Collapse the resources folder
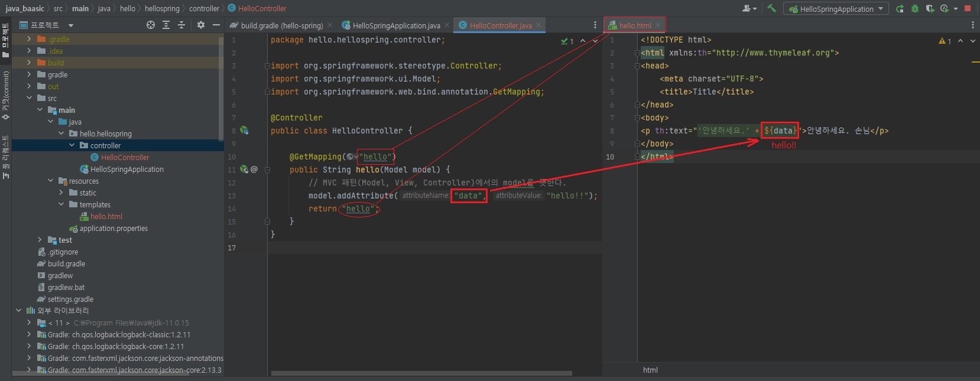This screenshot has height=381, width=980. click(x=50, y=181)
